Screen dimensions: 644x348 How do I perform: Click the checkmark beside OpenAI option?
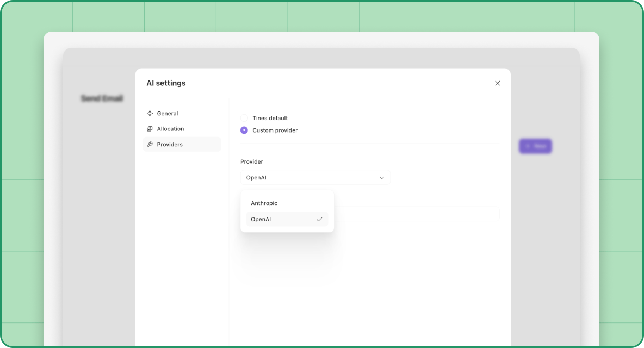coord(319,220)
